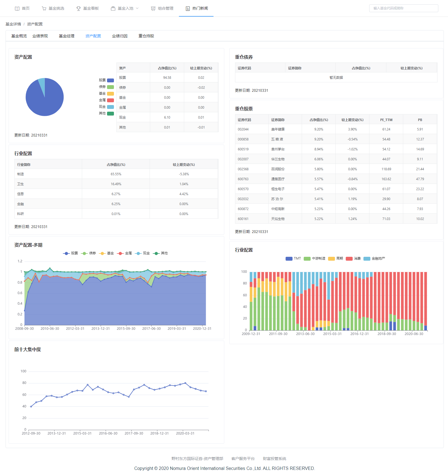Click 华兰生物 in 重仓股票 table
The width and height of the screenshot is (448, 476).
click(x=278, y=159)
